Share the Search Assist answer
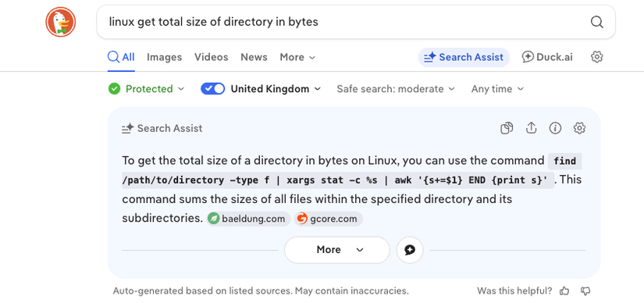 pyautogui.click(x=531, y=128)
